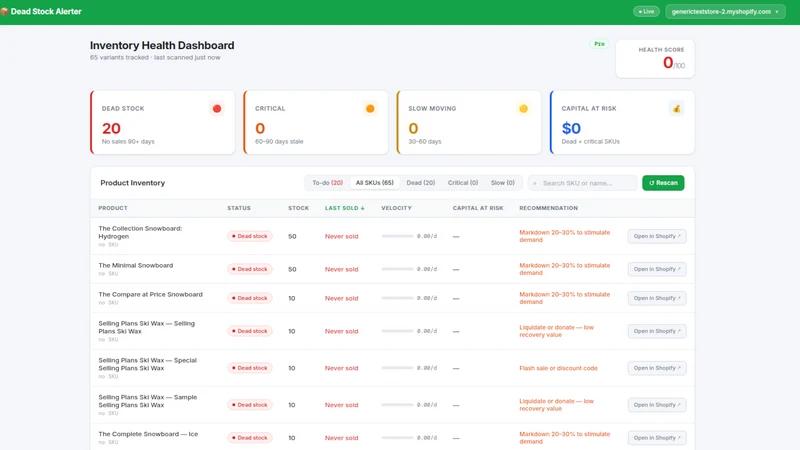Click the Capital at Risk column header
Viewport: 800px width, 450px height.
tap(478, 208)
